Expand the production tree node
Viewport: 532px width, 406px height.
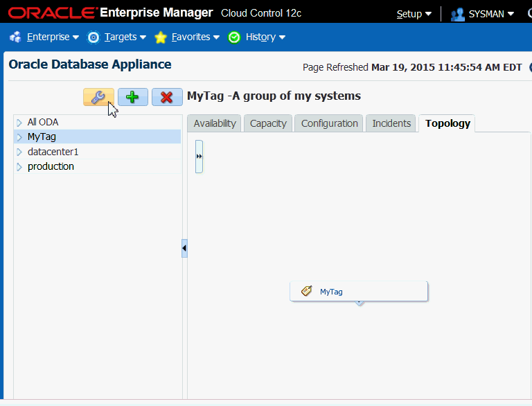coord(19,167)
